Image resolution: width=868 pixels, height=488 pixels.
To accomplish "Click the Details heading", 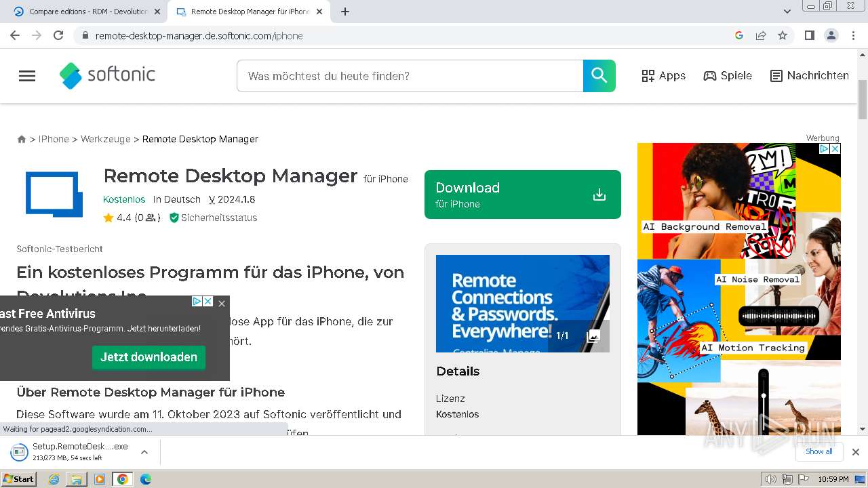I will coord(458,371).
